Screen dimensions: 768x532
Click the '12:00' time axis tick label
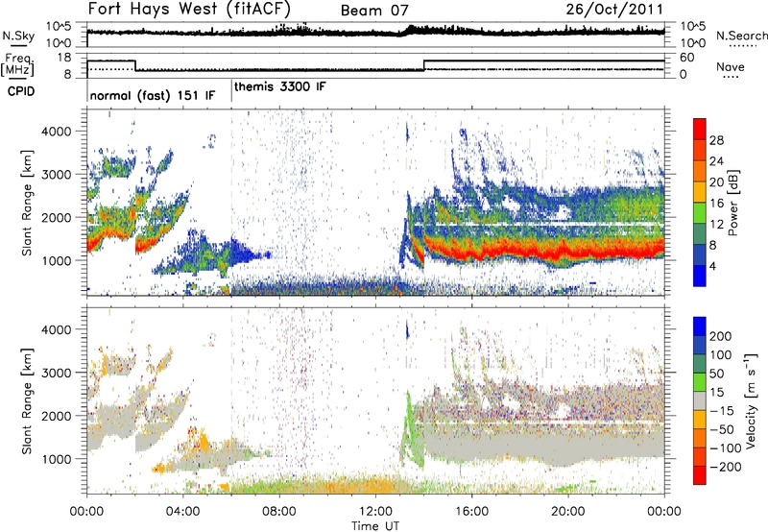375,512
